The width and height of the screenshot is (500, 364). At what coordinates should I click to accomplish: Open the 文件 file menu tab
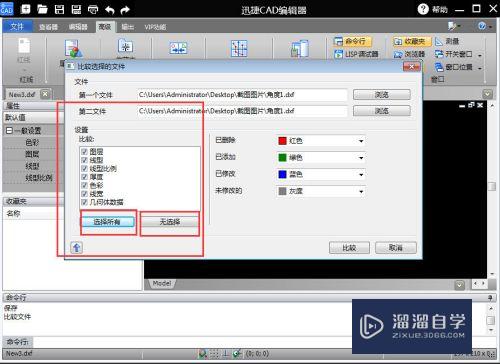coord(17,26)
